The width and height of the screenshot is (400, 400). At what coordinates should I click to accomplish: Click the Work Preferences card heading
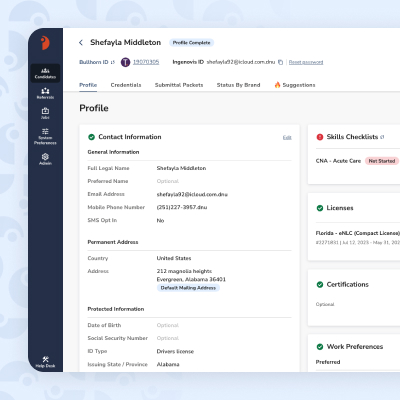click(x=355, y=347)
